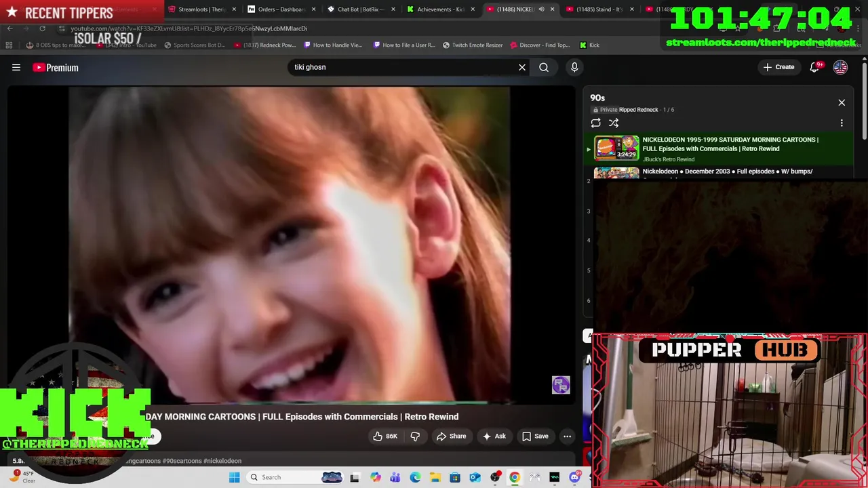
Task: Open the Windows Start menu
Action: tap(235, 477)
